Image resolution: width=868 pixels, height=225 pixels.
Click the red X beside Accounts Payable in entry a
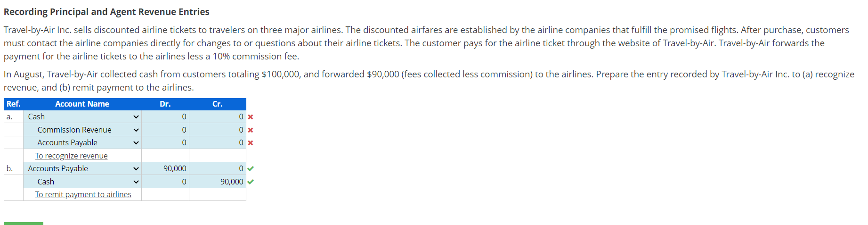click(251, 143)
